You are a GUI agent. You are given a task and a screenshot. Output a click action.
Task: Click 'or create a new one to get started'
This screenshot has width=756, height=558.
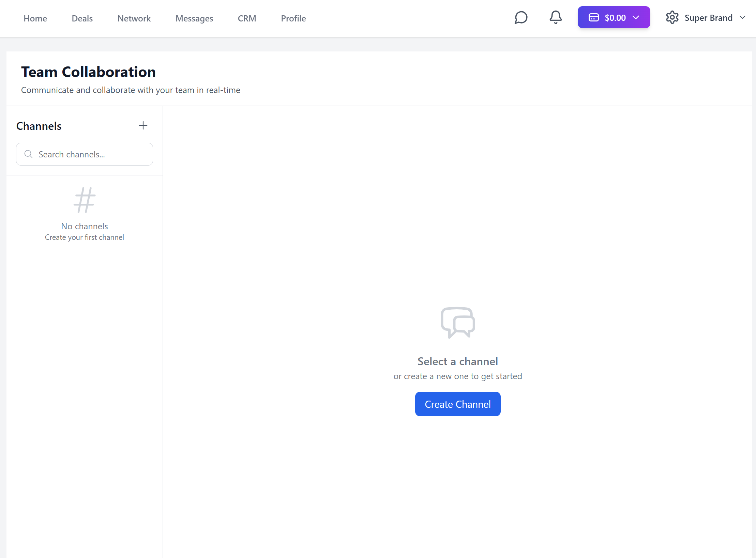point(458,376)
